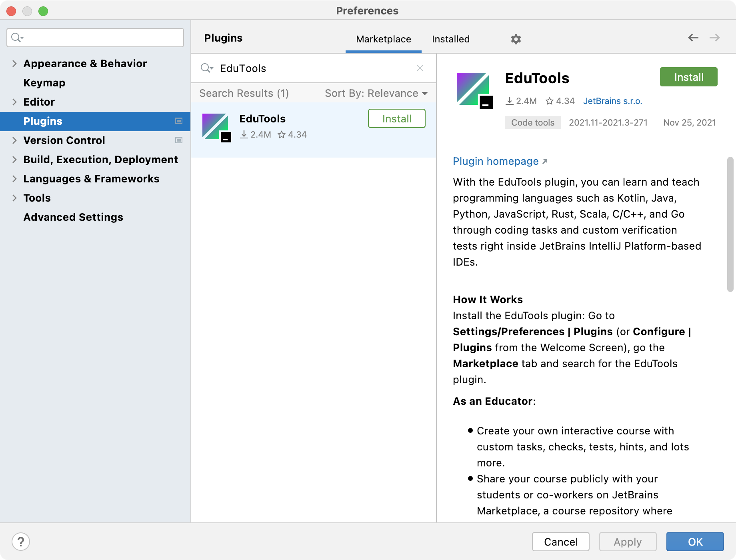The height and width of the screenshot is (560, 736).
Task: Focus the settings search field
Action: coord(95,38)
